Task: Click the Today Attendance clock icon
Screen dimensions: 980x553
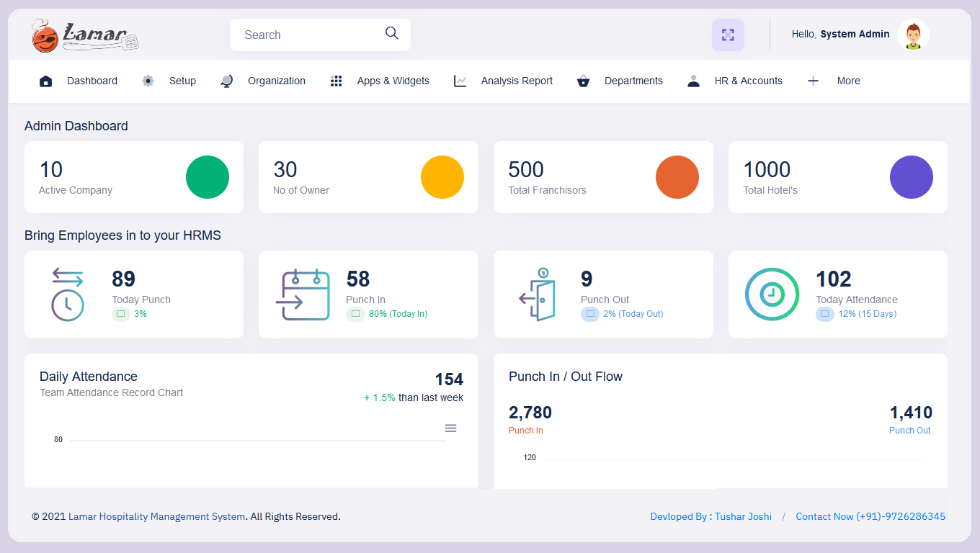Action: point(772,294)
